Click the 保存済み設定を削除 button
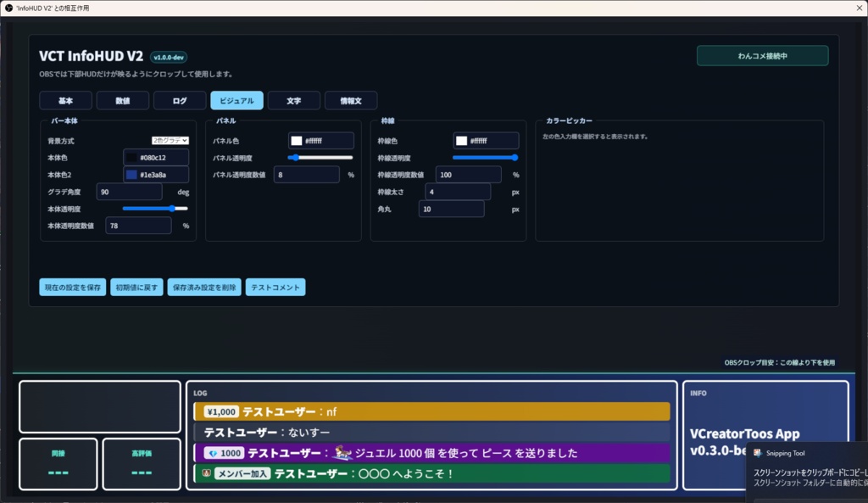The width and height of the screenshot is (868, 503). 204,288
